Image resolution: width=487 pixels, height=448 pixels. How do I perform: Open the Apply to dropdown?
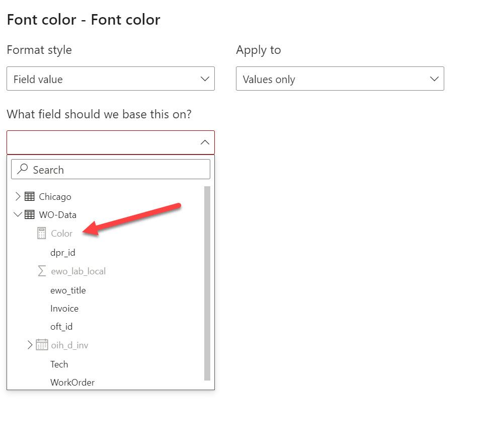tap(340, 79)
